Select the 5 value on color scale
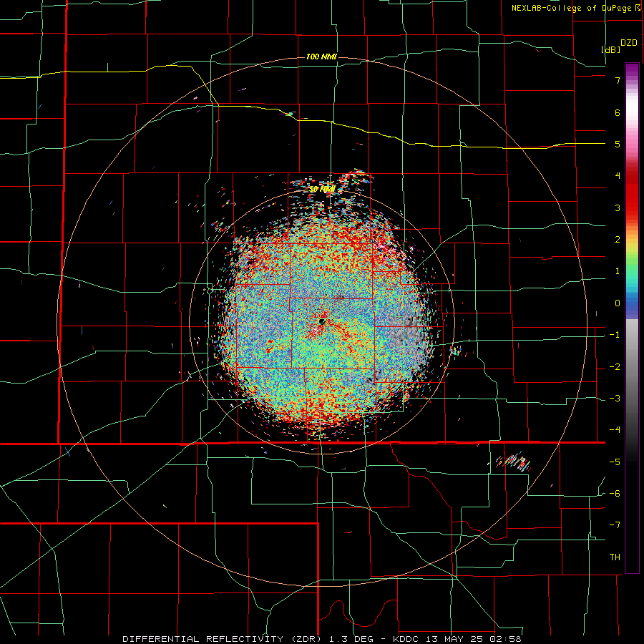 (618, 144)
